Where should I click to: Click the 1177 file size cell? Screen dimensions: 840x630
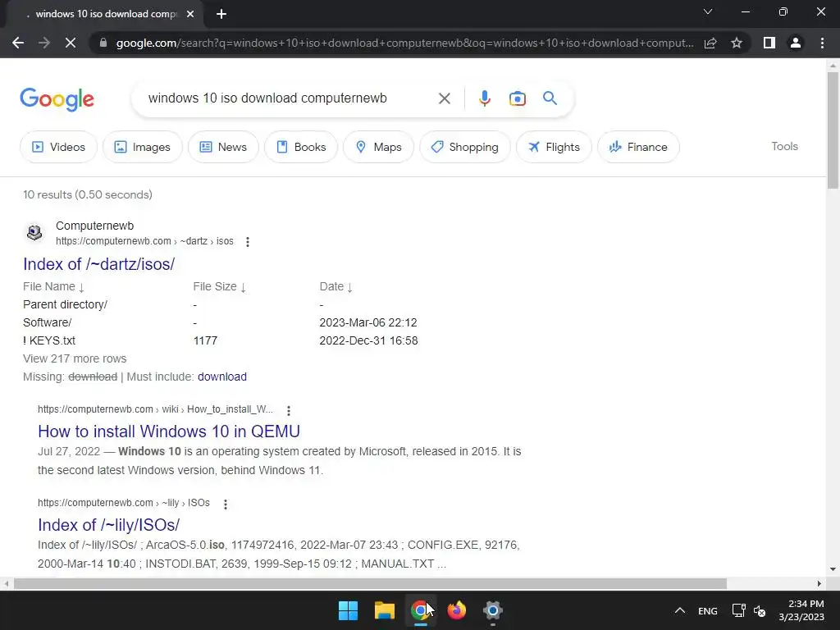[x=205, y=340]
